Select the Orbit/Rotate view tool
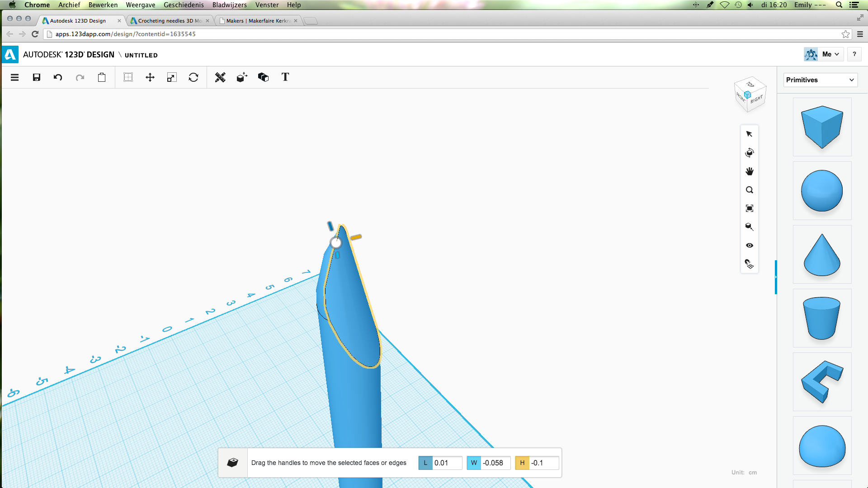Image resolution: width=868 pixels, height=488 pixels. (x=750, y=153)
